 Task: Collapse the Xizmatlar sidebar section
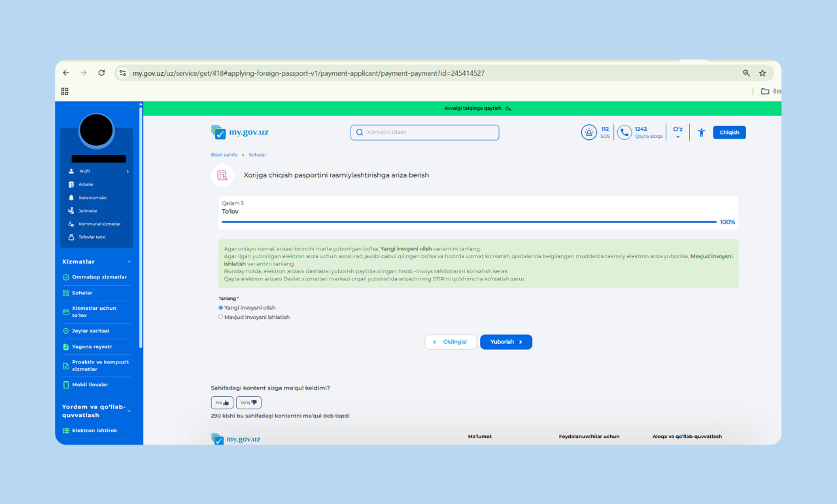pyautogui.click(x=129, y=262)
